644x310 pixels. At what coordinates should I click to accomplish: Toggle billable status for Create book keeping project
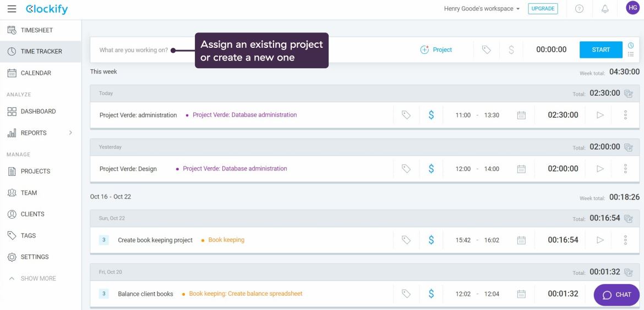click(x=431, y=240)
